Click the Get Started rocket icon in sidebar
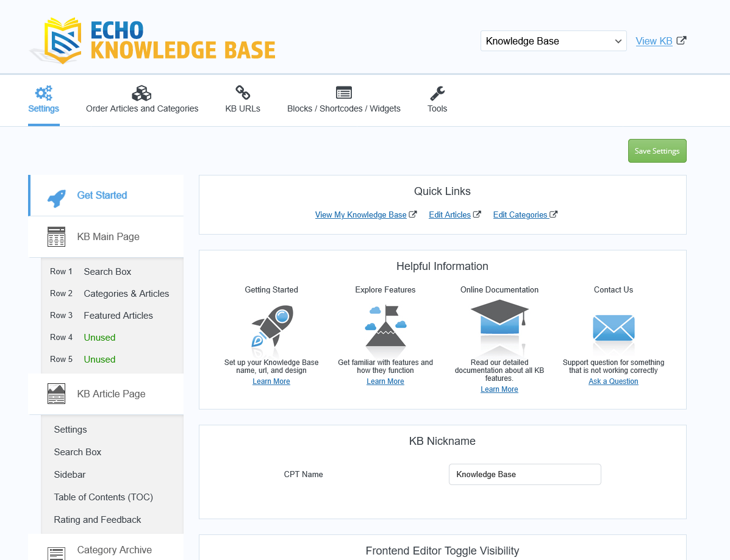 tap(57, 198)
